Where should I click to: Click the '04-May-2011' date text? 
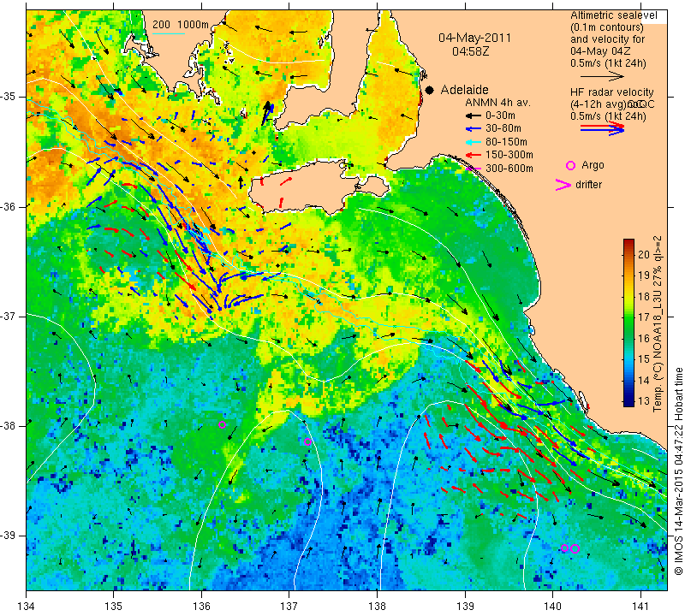(474, 38)
